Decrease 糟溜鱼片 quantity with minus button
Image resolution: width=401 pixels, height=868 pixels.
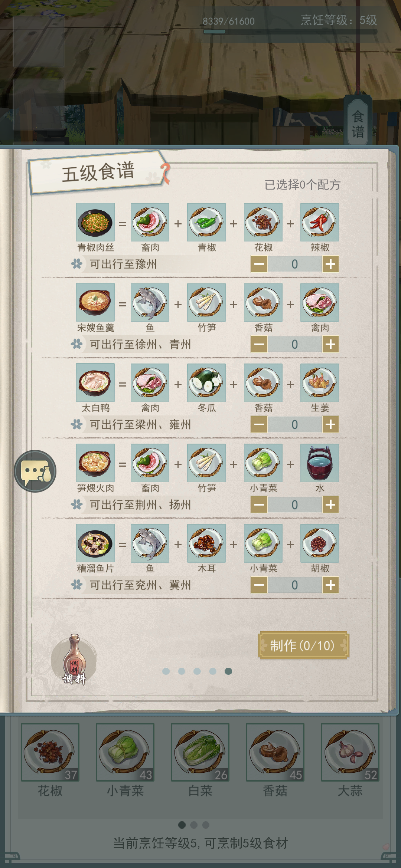coord(259,585)
